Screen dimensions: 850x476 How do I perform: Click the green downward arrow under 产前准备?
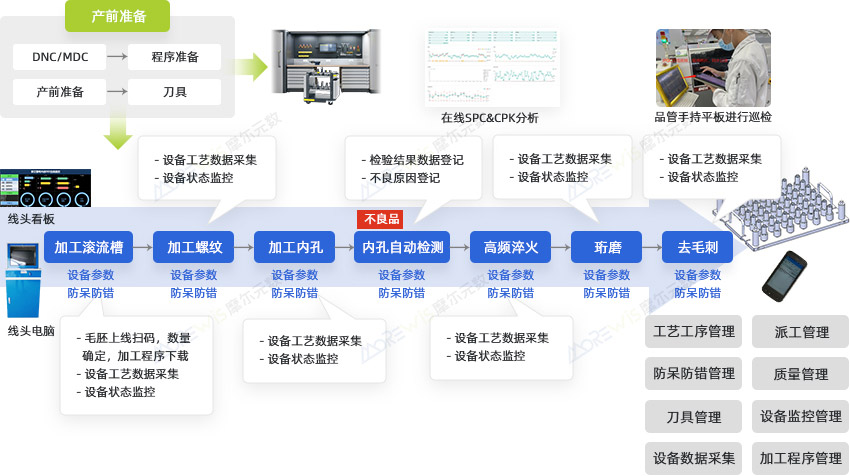tap(118, 132)
